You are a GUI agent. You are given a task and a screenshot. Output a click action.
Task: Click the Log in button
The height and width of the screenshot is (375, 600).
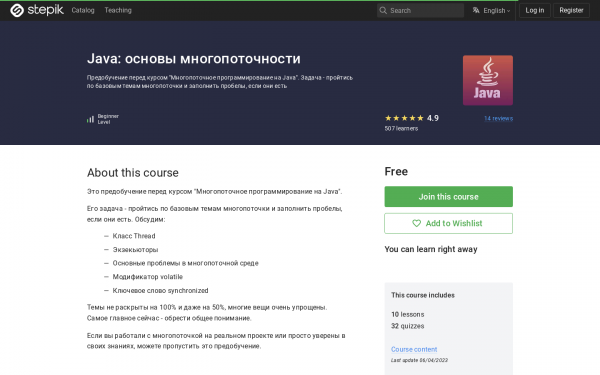coord(535,10)
